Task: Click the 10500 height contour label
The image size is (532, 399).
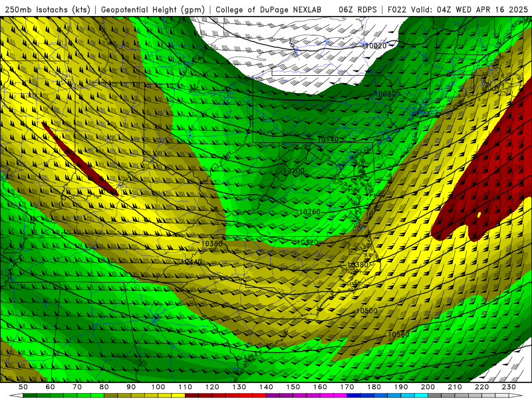Action: [x=367, y=311]
